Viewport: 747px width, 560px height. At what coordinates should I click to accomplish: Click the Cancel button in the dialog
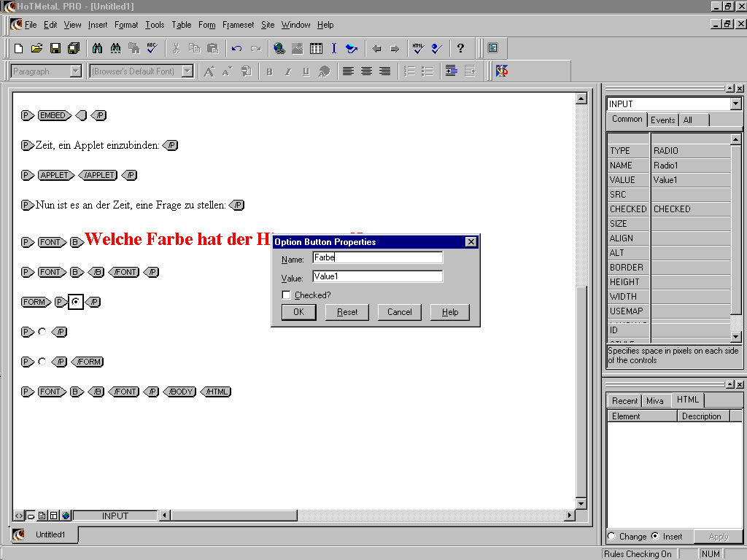point(399,312)
